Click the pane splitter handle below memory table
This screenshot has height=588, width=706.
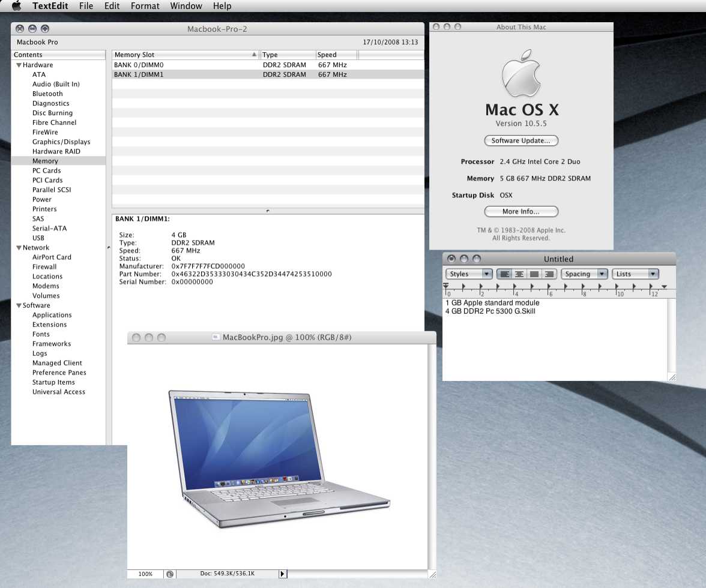268,211
